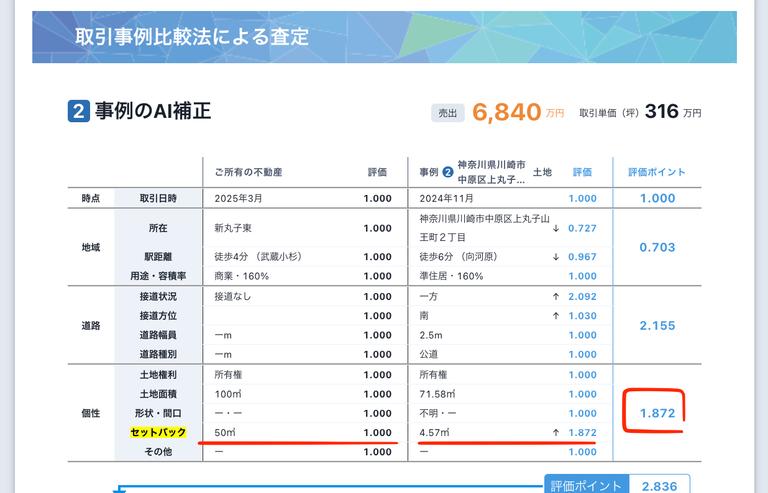Click the 2.155 道路 evaluation point

[x=657, y=326]
